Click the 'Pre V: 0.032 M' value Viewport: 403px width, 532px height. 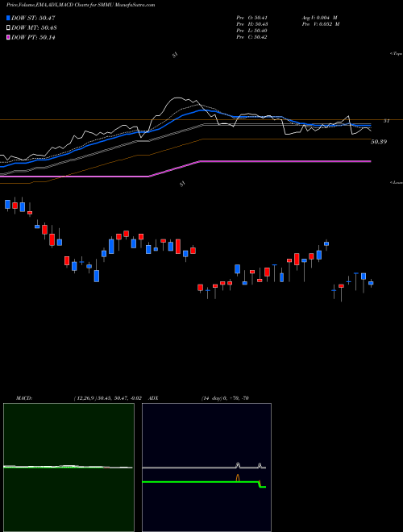(x=321, y=24)
